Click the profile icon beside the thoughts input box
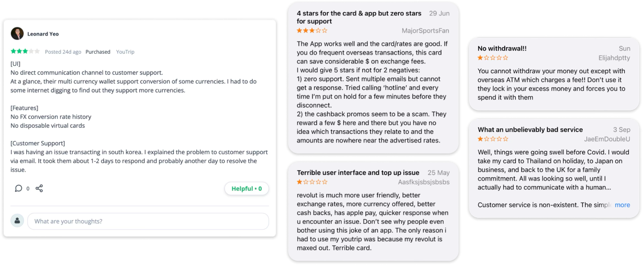This screenshot has height=265, width=644. [17, 221]
